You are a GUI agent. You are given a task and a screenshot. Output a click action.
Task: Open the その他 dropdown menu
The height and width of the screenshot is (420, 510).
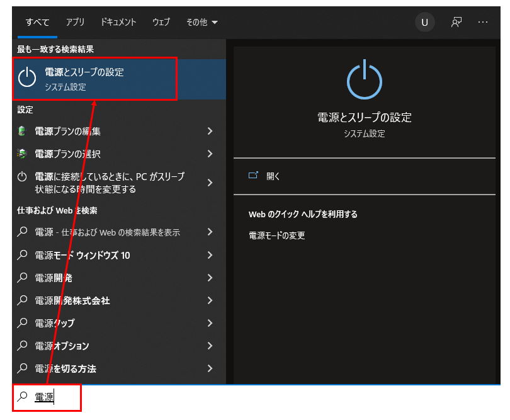click(x=201, y=22)
